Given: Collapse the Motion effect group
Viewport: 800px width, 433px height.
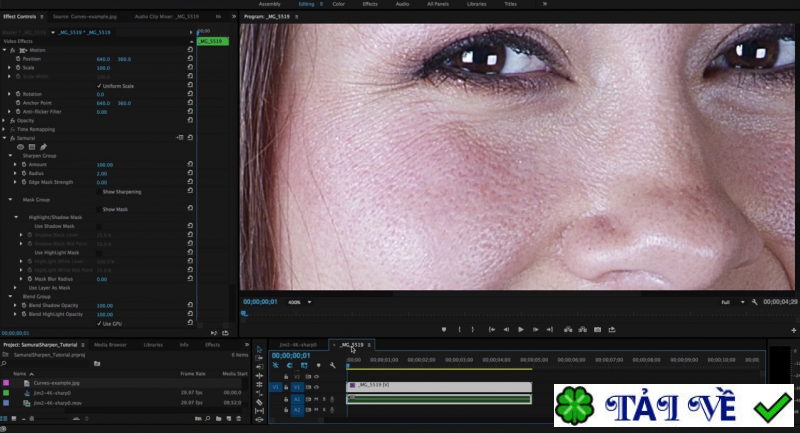Looking at the screenshot, I should 5,50.
